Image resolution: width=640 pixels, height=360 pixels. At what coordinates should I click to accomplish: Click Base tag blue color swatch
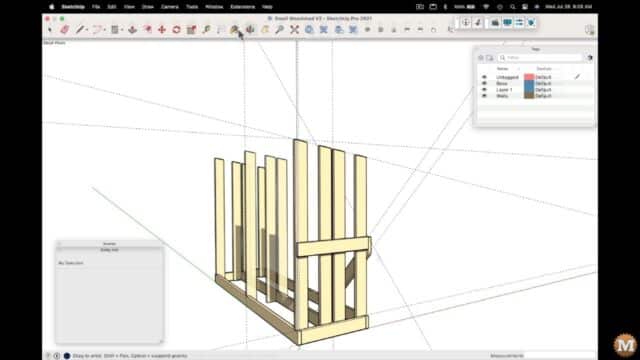[529, 83]
